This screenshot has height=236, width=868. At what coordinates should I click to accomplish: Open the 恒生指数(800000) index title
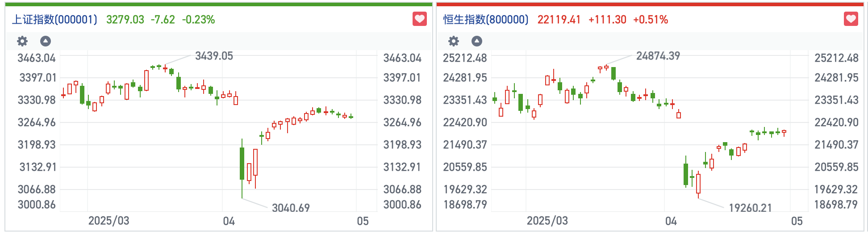point(486,20)
